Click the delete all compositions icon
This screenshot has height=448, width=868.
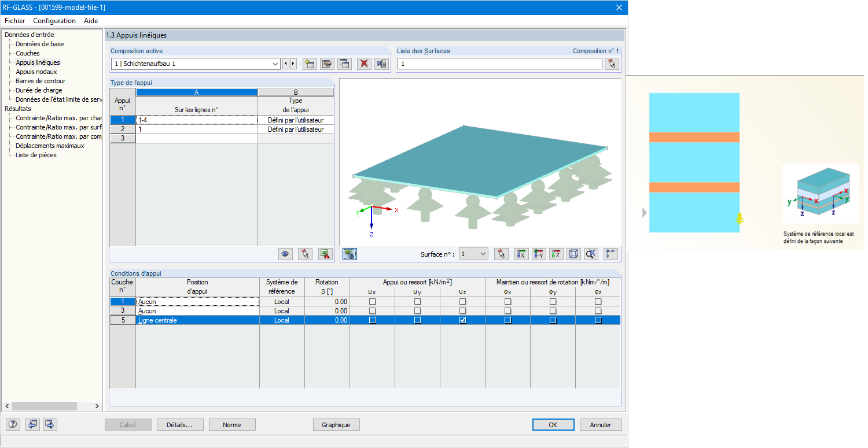[x=381, y=64]
